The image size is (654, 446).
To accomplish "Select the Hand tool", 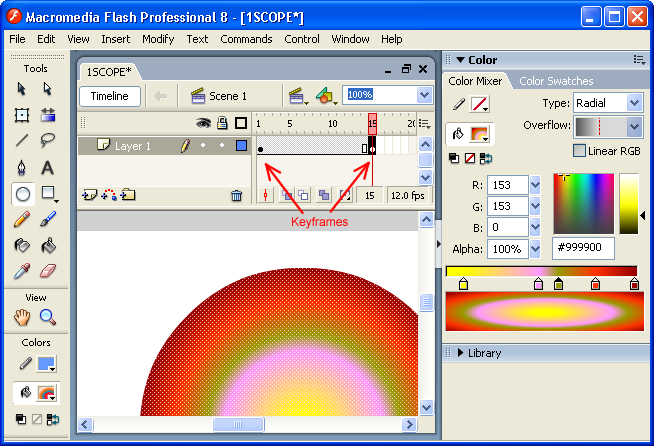I will pyautogui.click(x=22, y=318).
